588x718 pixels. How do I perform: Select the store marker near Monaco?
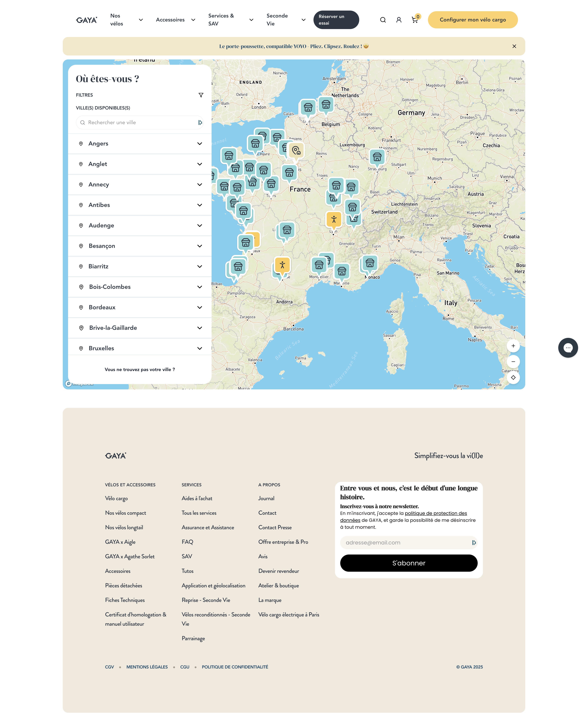[x=370, y=263]
